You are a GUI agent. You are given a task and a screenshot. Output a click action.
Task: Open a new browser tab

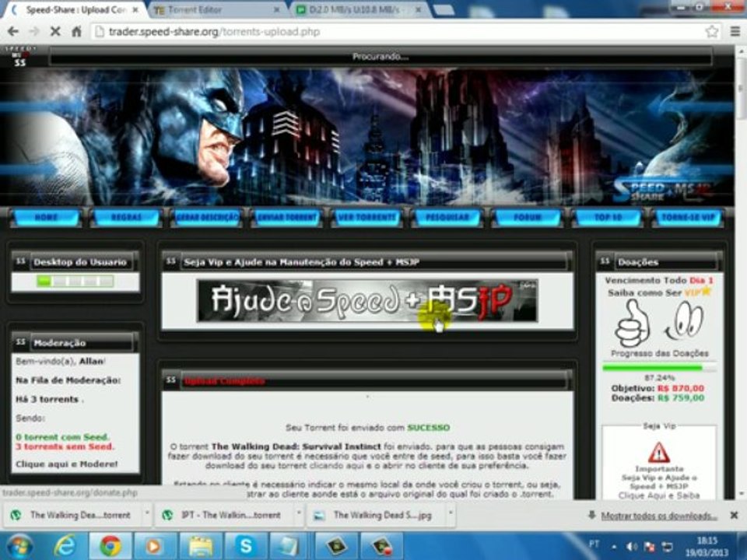pos(444,9)
